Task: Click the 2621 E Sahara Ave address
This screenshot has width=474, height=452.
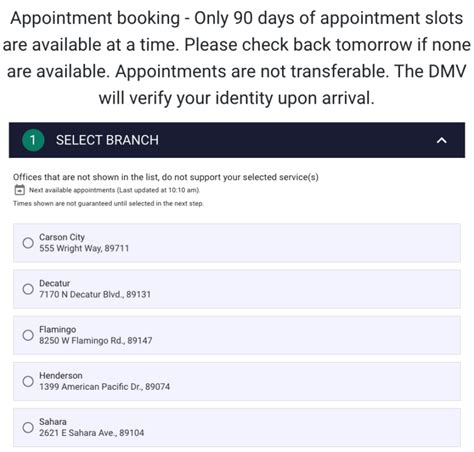Action: click(92, 433)
